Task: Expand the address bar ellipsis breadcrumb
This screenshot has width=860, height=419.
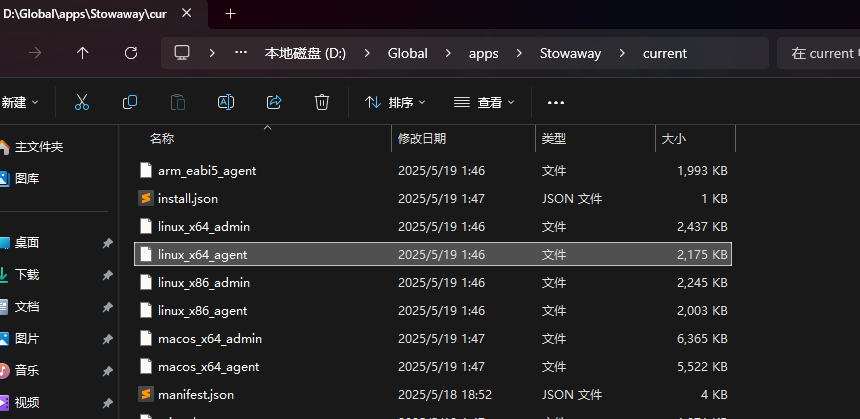Action: tap(241, 53)
